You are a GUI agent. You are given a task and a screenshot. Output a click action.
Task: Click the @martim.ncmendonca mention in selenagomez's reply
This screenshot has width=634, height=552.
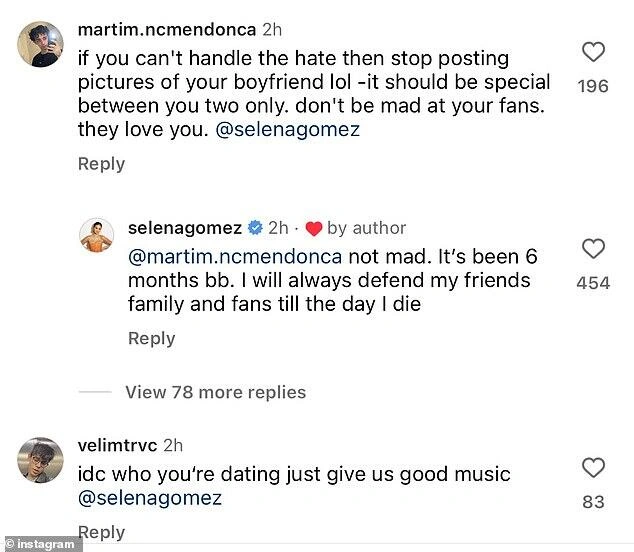coord(235,256)
